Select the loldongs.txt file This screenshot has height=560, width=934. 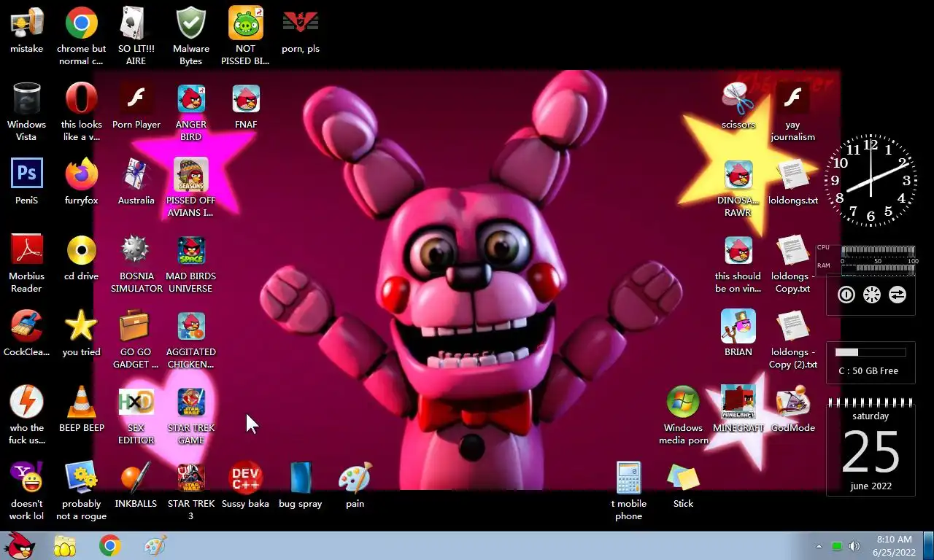click(793, 174)
